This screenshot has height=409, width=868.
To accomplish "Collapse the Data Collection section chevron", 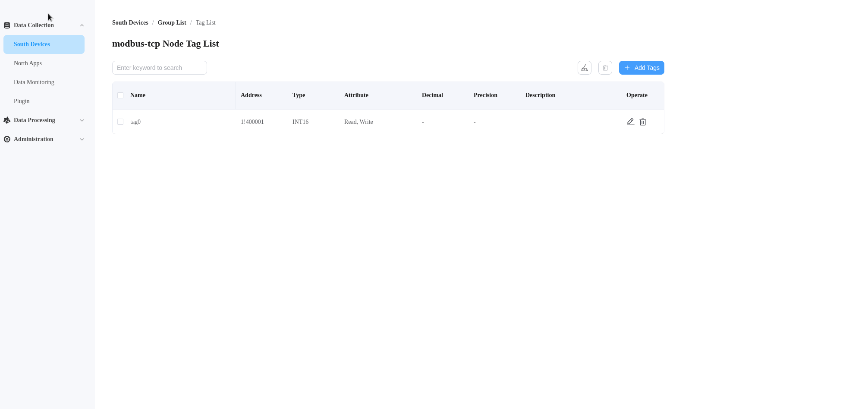I will click(82, 25).
